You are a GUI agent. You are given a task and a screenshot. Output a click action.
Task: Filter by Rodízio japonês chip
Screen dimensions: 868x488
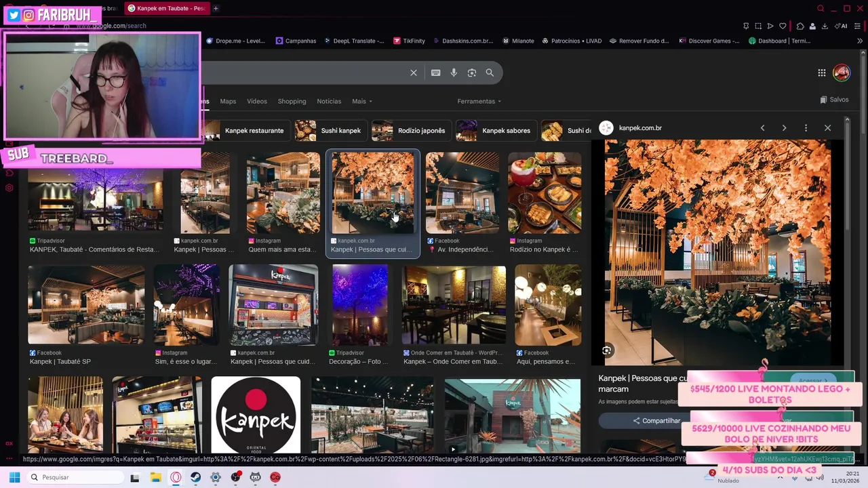[x=411, y=131]
